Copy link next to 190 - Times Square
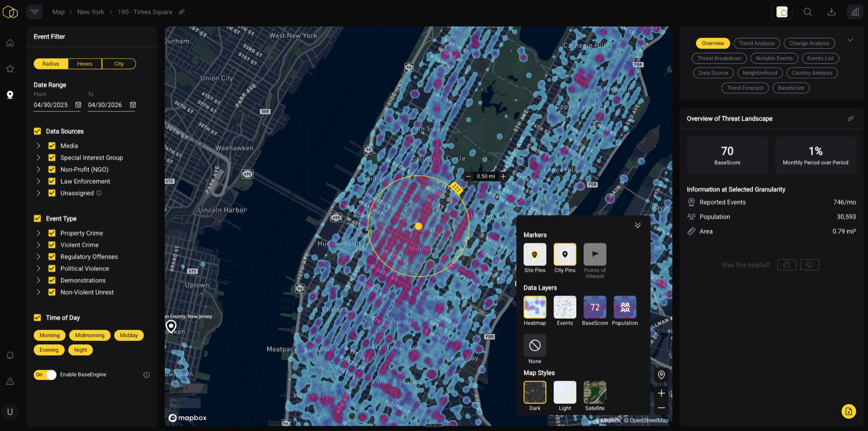 [x=182, y=12]
